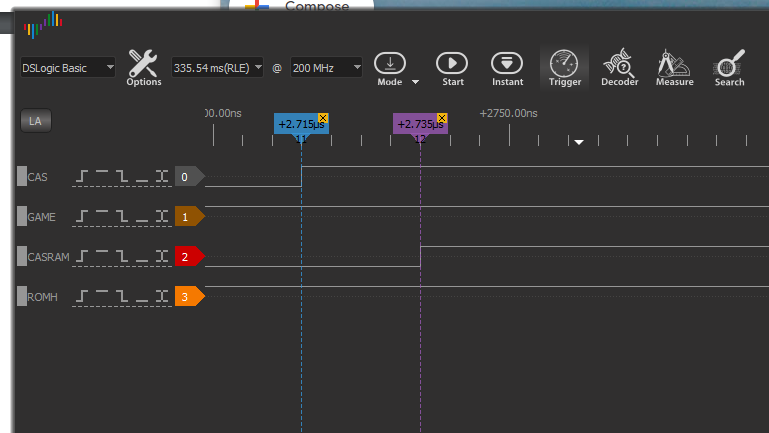This screenshot has height=433, width=769.
Task: Grab the CAS channel drag handle
Action: (22, 177)
